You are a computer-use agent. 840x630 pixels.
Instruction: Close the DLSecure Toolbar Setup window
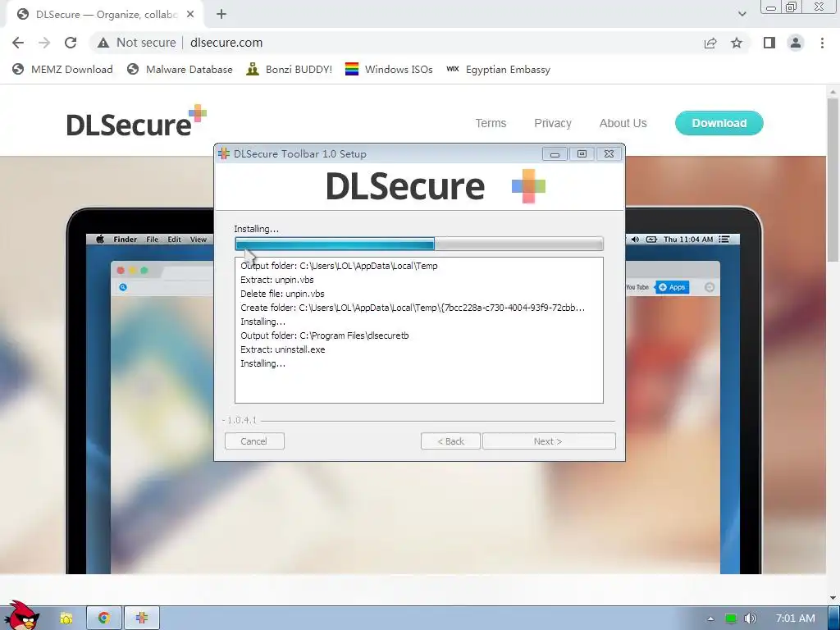tap(609, 154)
